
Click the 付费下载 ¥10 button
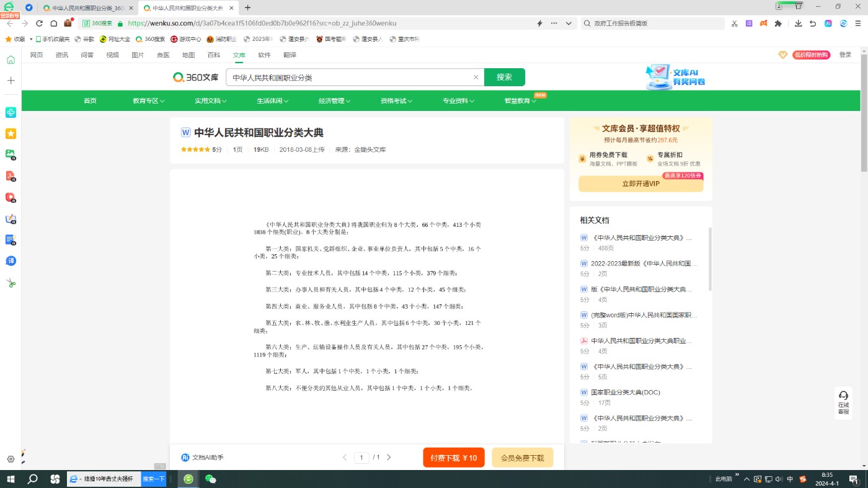point(453,458)
